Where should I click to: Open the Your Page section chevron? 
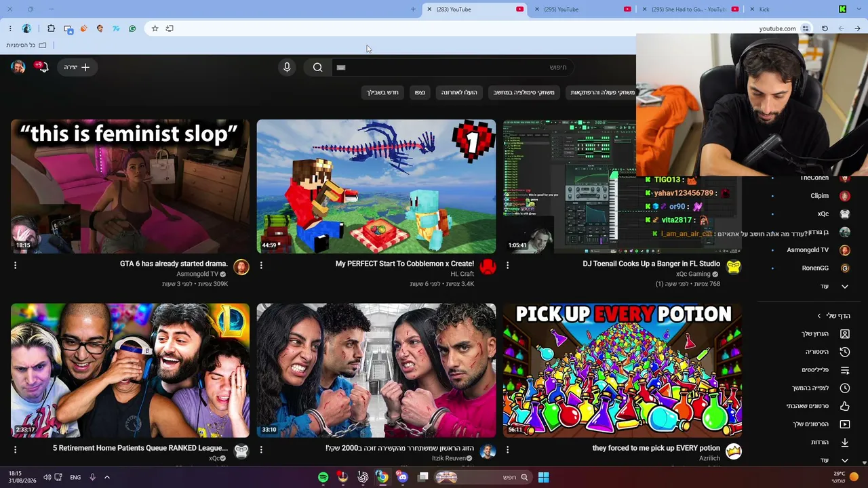(x=818, y=316)
